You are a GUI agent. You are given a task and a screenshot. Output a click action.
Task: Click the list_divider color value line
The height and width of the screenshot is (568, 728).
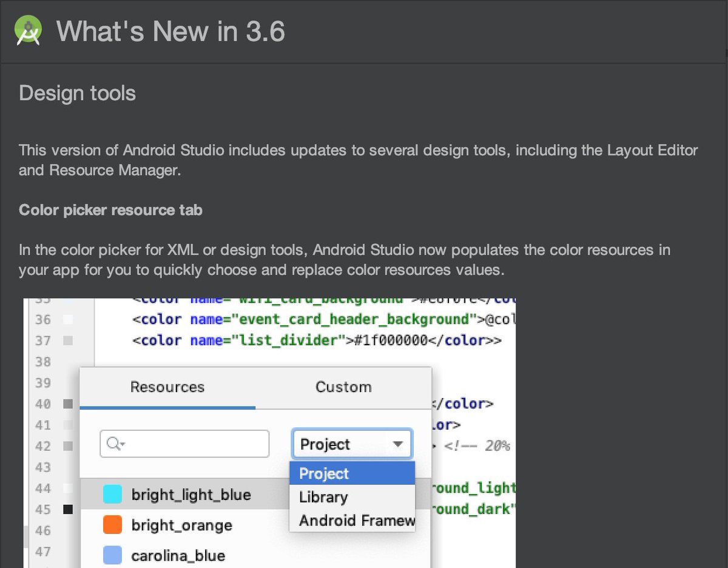[317, 340]
